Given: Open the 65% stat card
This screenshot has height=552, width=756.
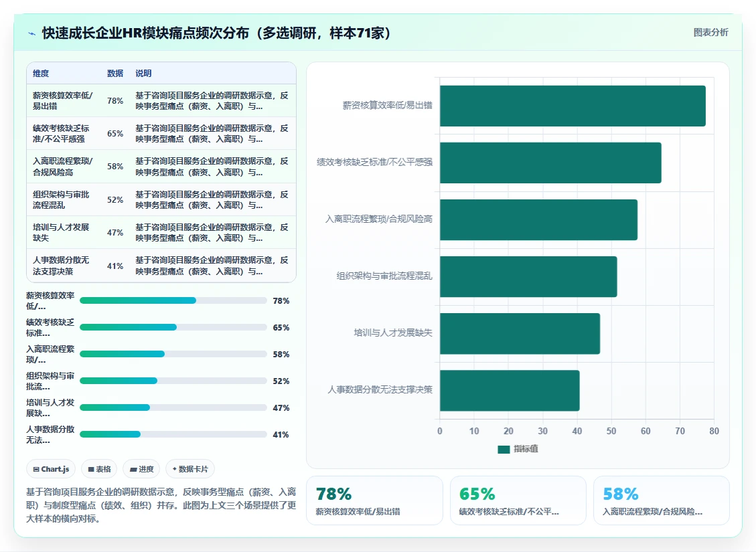Looking at the screenshot, I should (518, 500).
